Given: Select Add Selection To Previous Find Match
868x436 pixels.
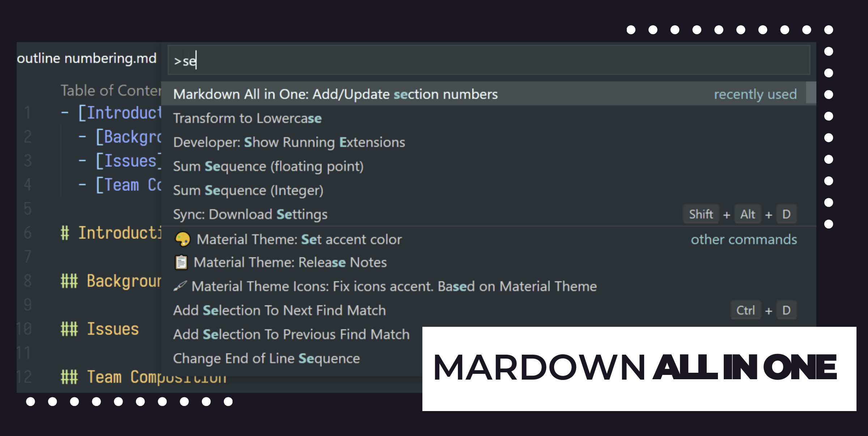Looking at the screenshot, I should pyautogui.click(x=292, y=334).
